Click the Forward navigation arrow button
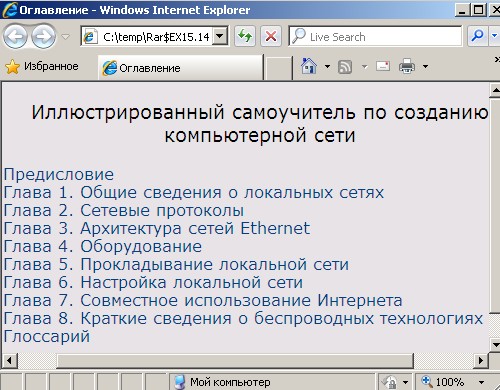This screenshot has width=500, height=390. [x=44, y=36]
